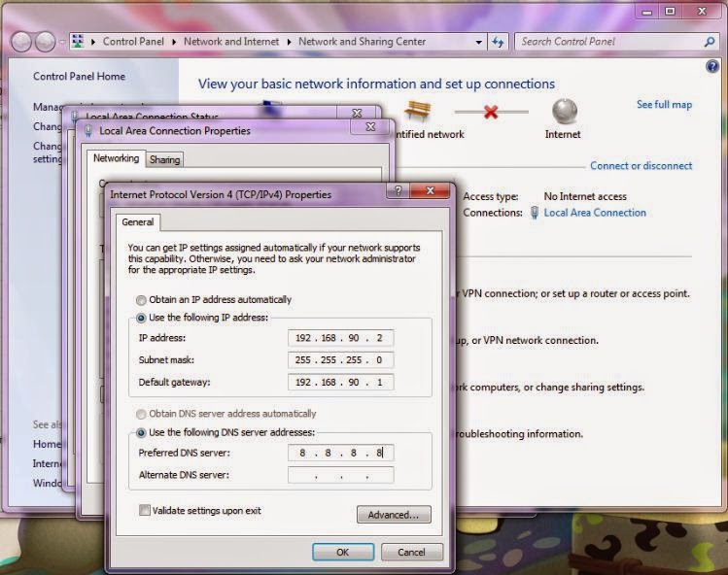Open the Advanced... settings button
The image size is (728, 575).
tap(394, 515)
